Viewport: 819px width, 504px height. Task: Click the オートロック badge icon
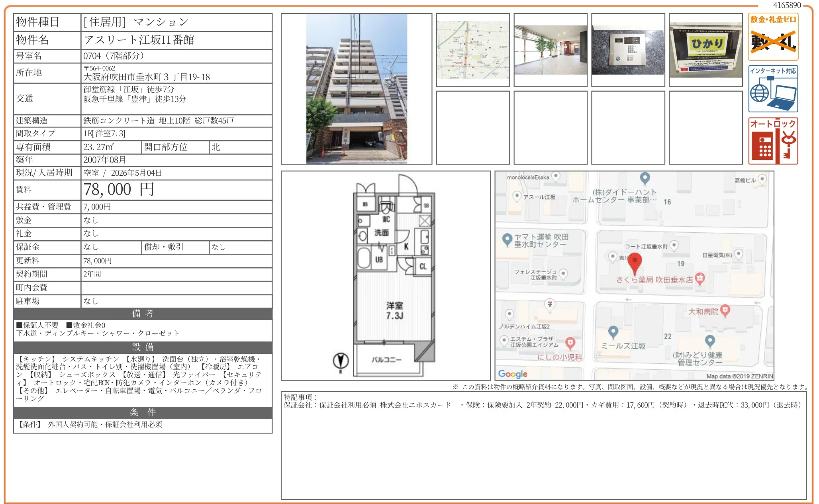point(772,141)
